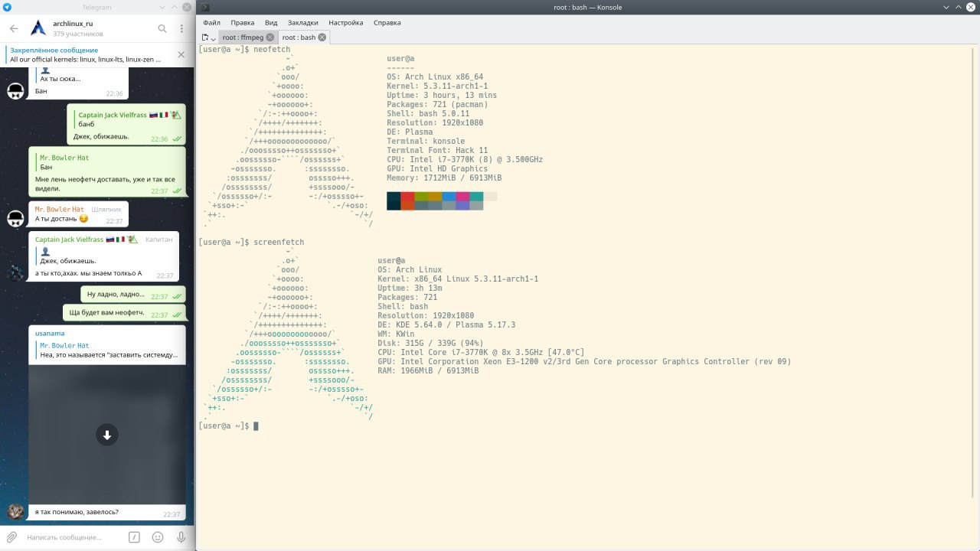This screenshot has width=980, height=551.
Task: Click the archlinux_ru group title
Action: coord(73,24)
